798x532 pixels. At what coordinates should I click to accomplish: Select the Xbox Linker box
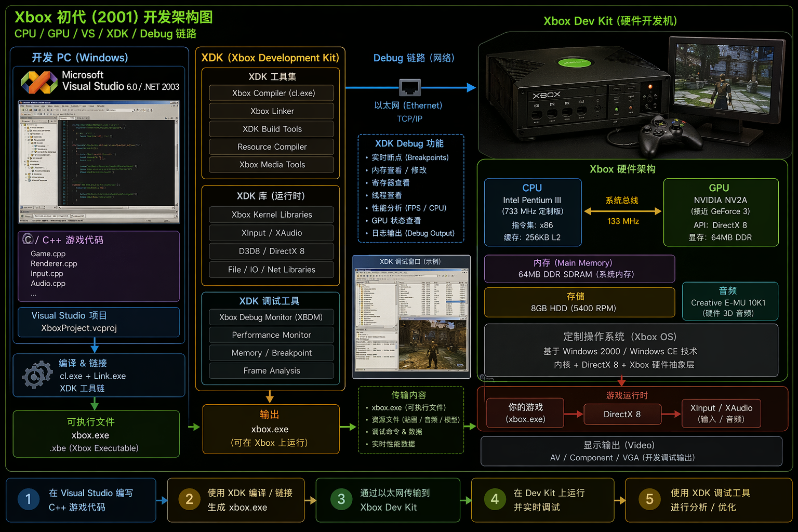pos(272,111)
